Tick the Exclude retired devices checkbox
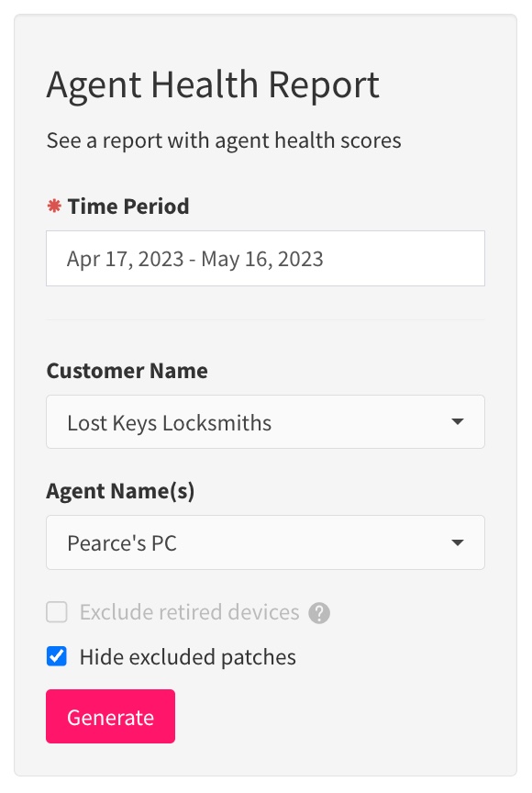Screen dimensions: 532x793 [57, 612]
